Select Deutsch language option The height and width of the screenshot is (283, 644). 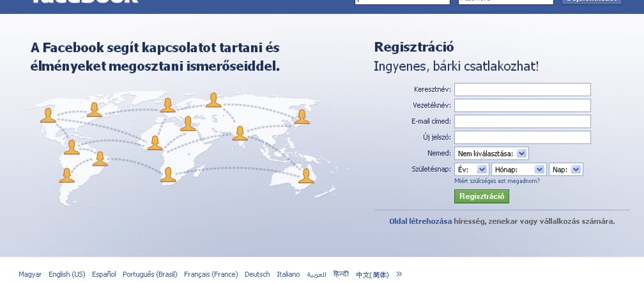(257, 274)
